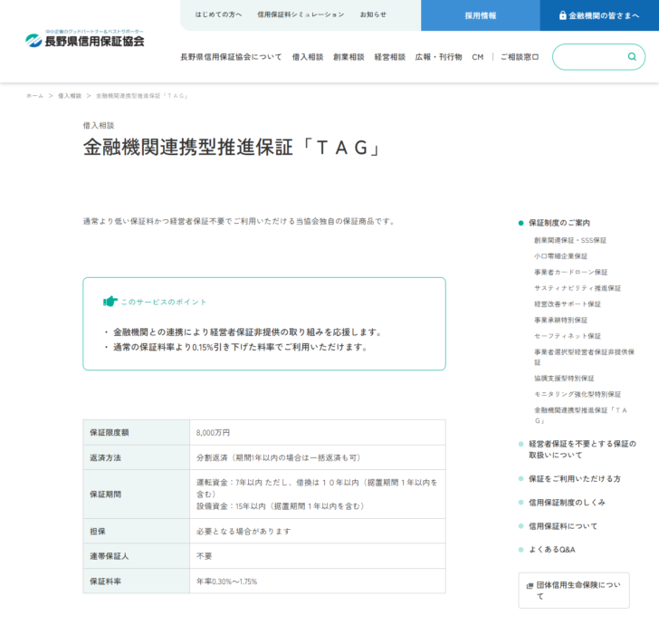Image resolution: width=659 pixels, height=644 pixels.
Task: Open 信用保証料について sidebar item
Action: coord(563,526)
